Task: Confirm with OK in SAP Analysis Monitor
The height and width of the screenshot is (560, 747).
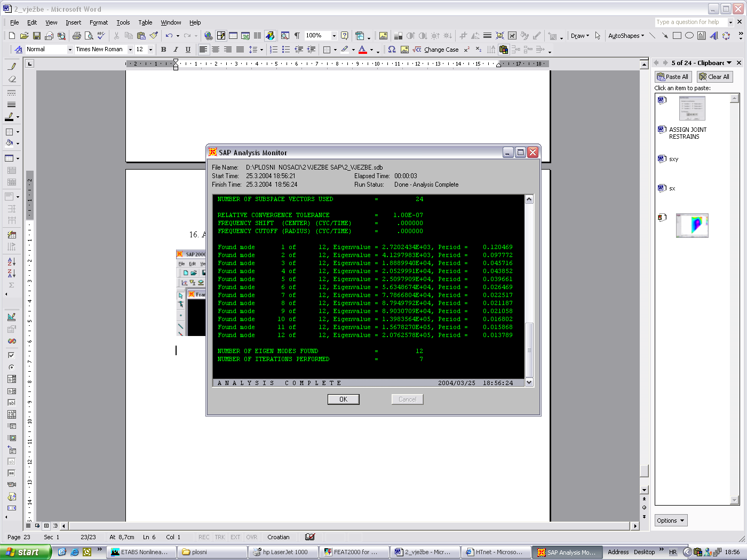Action: 343,399
